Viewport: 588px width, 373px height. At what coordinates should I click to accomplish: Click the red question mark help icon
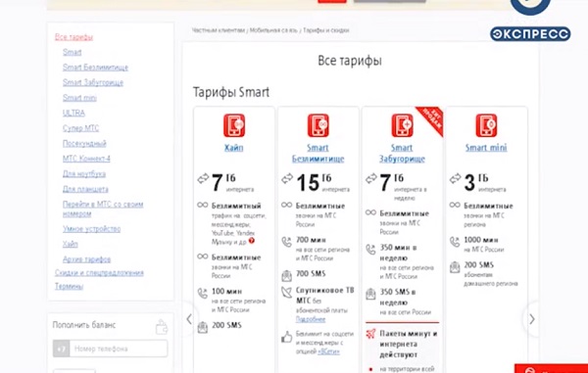pos(252,241)
